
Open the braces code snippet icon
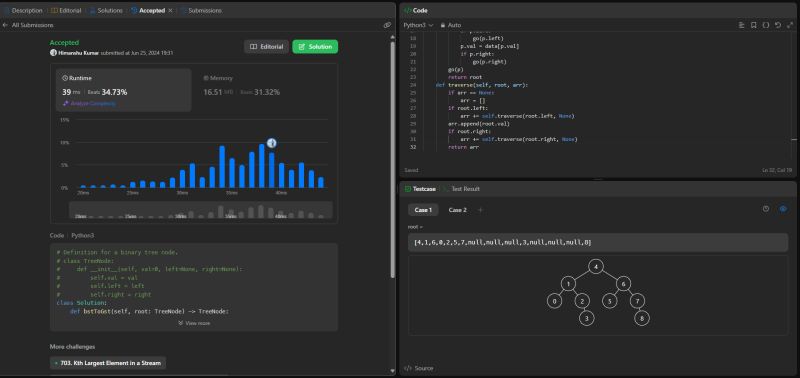(766, 25)
